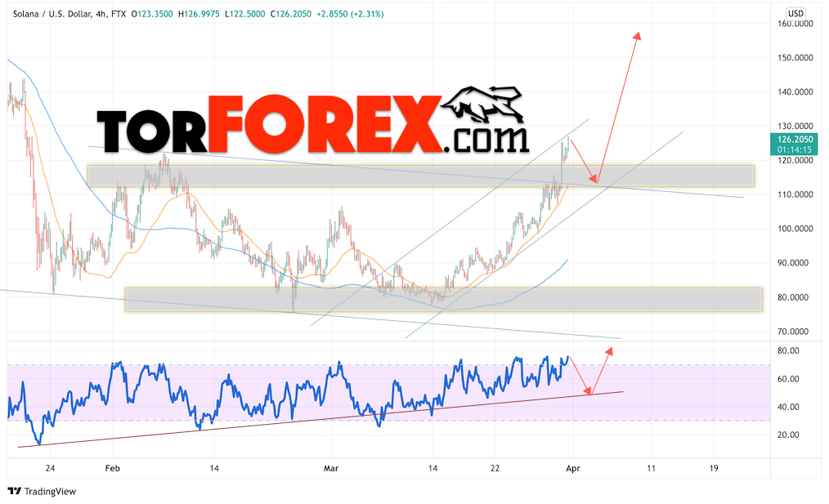Click the 24 date label on time axis
The width and height of the screenshot is (829, 504).
click(50, 468)
